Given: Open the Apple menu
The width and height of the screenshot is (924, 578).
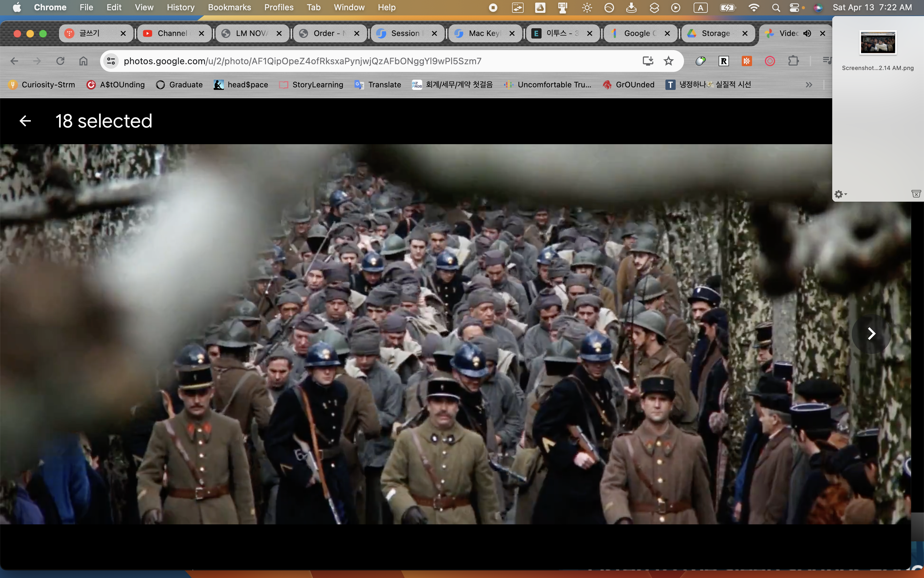Looking at the screenshot, I should coord(17,7).
